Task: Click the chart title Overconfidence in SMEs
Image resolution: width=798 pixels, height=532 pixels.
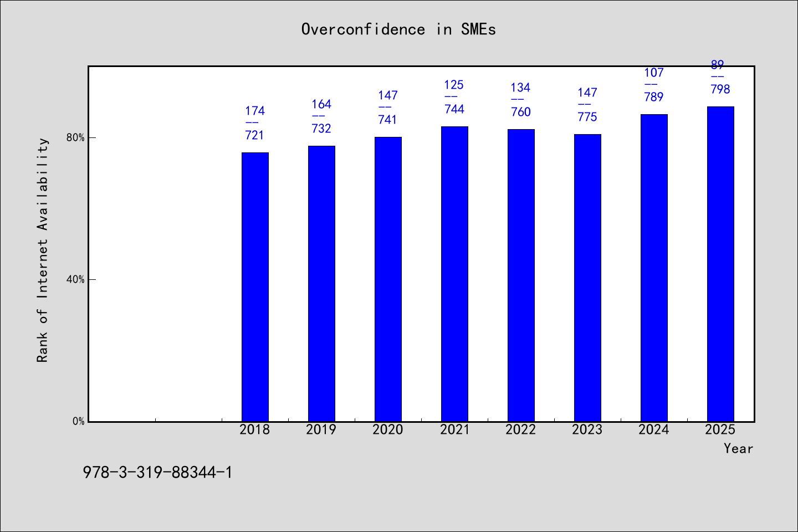Action: coord(398,29)
